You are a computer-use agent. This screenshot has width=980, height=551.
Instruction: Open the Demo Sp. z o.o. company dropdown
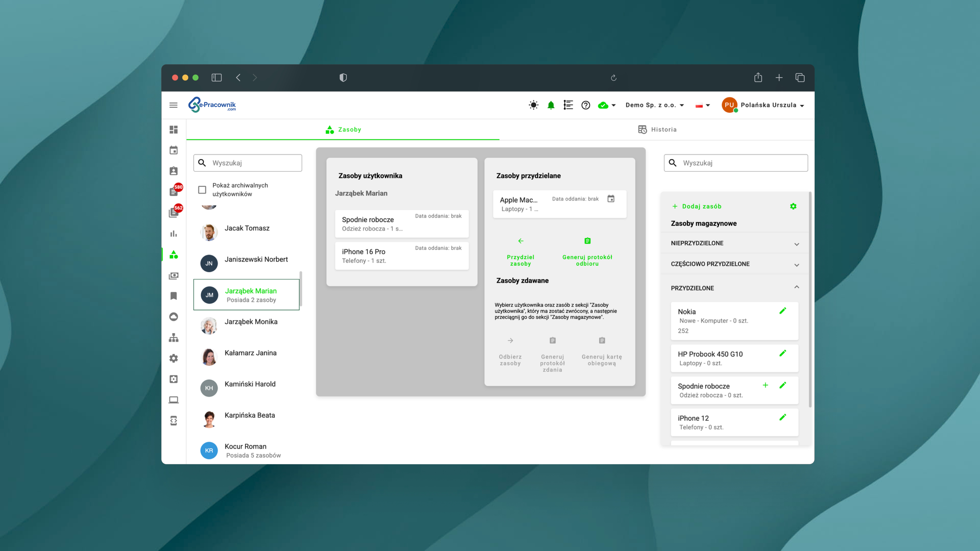(654, 105)
